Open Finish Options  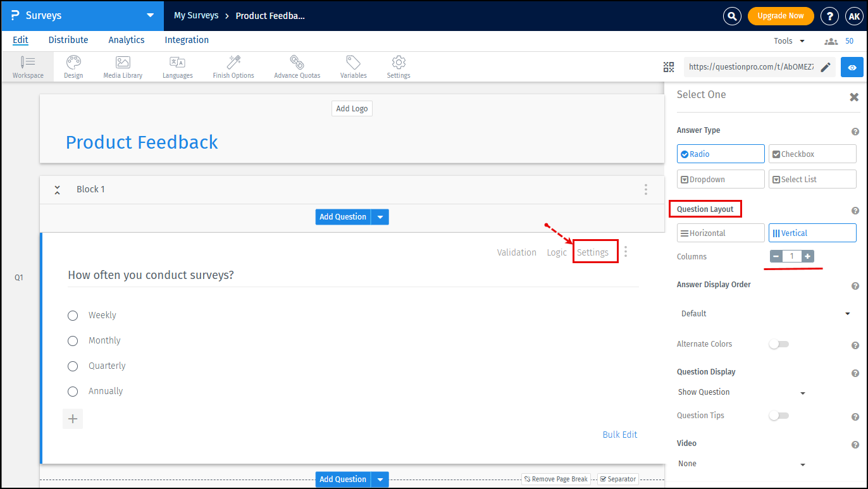[233, 66]
